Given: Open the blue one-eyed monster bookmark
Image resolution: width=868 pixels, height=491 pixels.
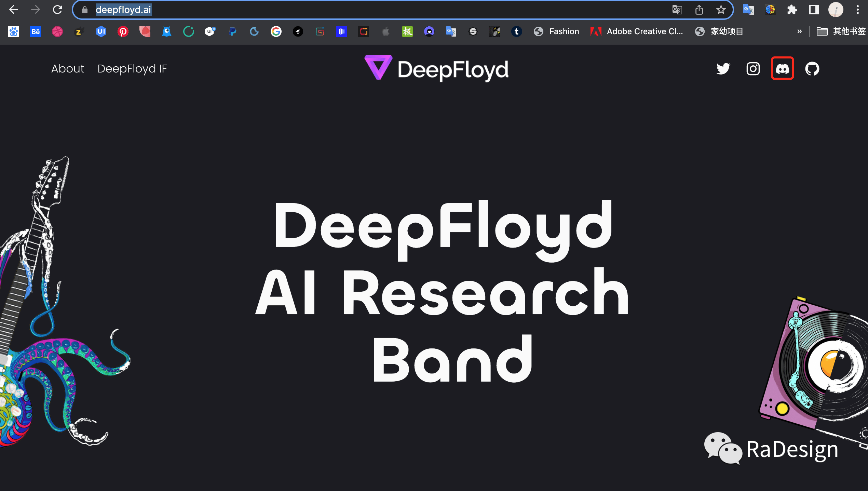Looking at the screenshot, I should (167, 31).
